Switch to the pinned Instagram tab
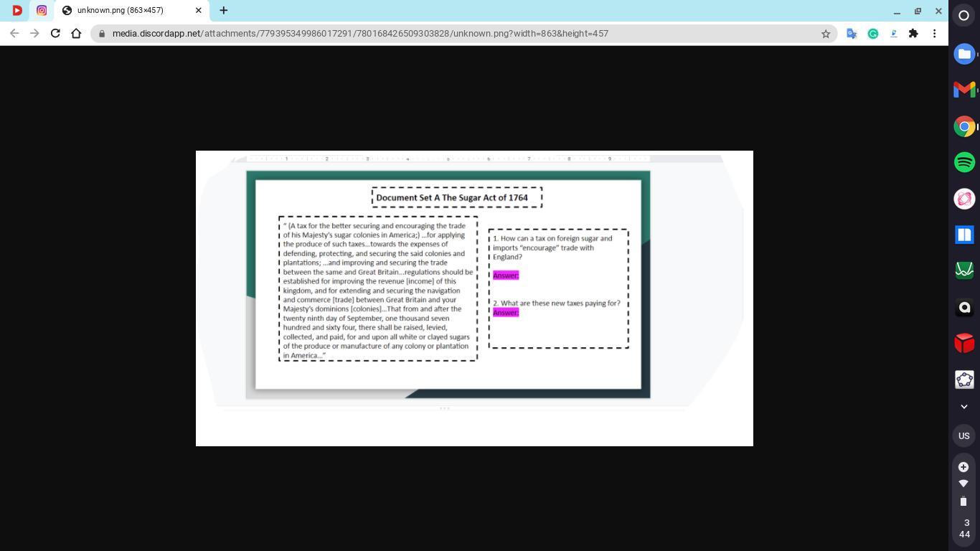This screenshot has width=980, height=551. [42, 10]
